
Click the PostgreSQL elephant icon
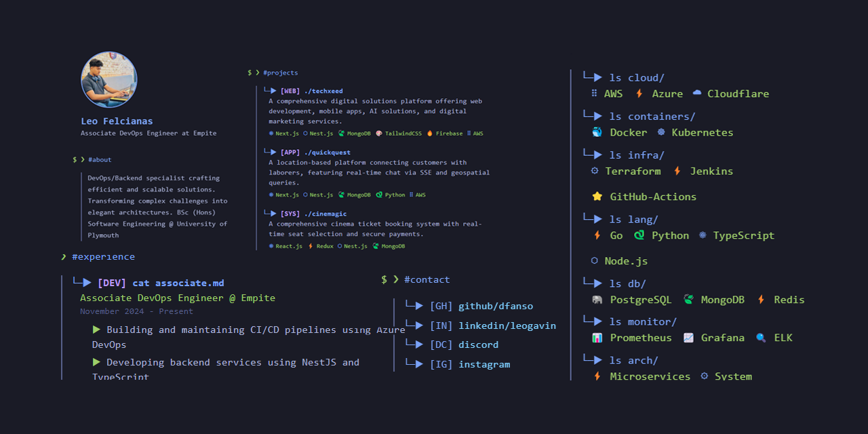pyautogui.click(x=597, y=300)
